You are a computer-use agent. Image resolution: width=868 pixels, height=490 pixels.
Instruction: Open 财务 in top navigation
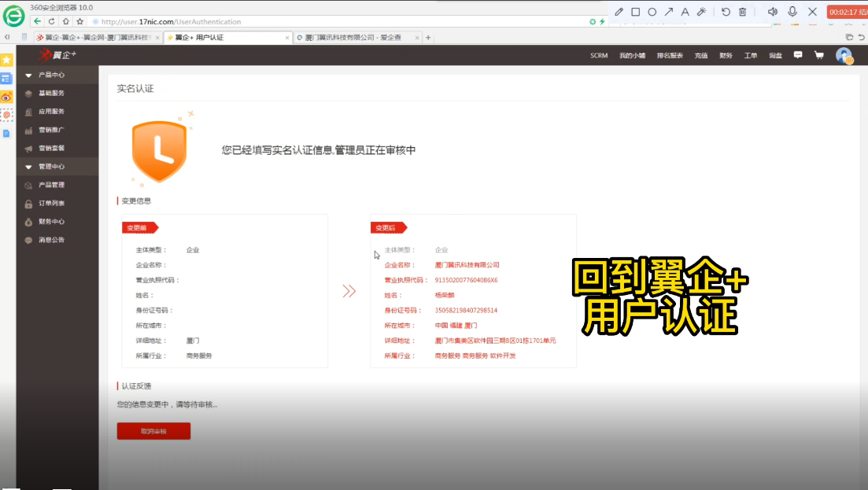pyautogui.click(x=726, y=56)
